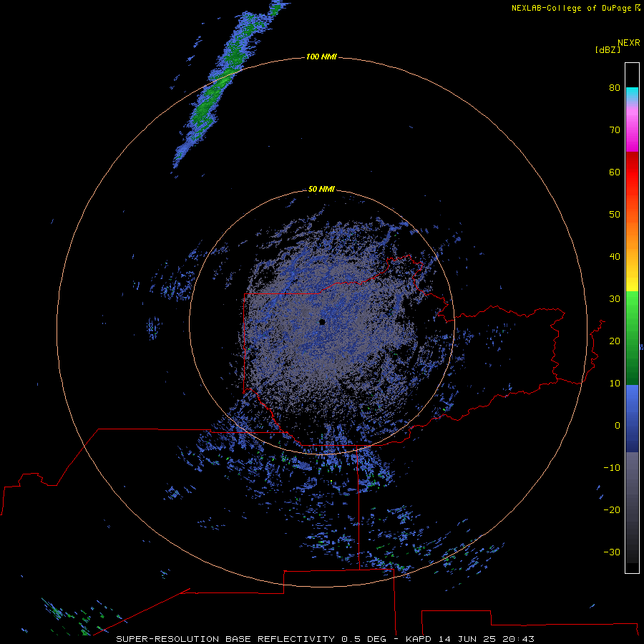Click the 60 value on dBZ scale

coord(615,172)
